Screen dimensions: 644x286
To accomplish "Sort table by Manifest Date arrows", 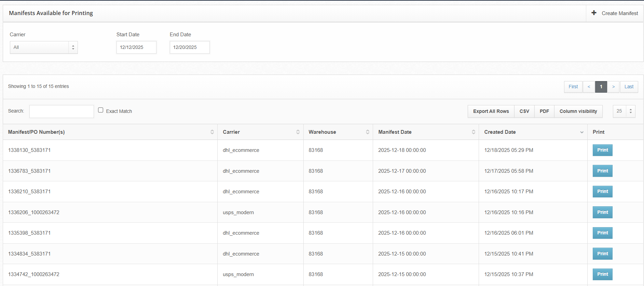I will 474,132.
